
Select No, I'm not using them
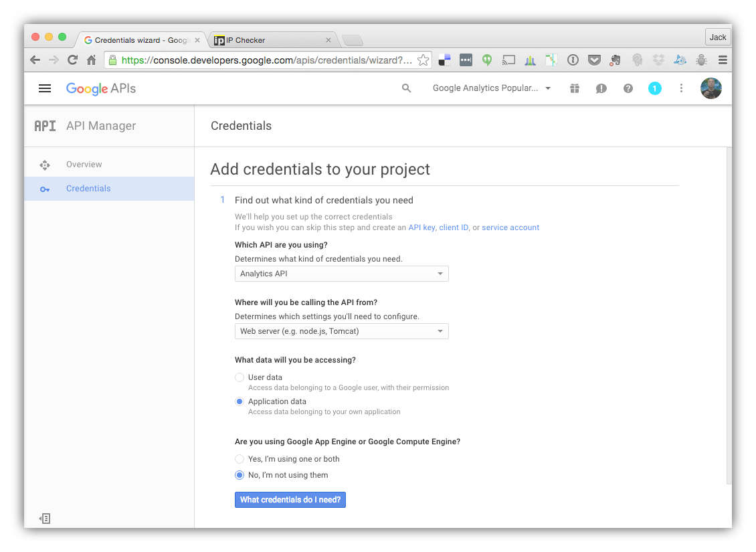coord(239,475)
